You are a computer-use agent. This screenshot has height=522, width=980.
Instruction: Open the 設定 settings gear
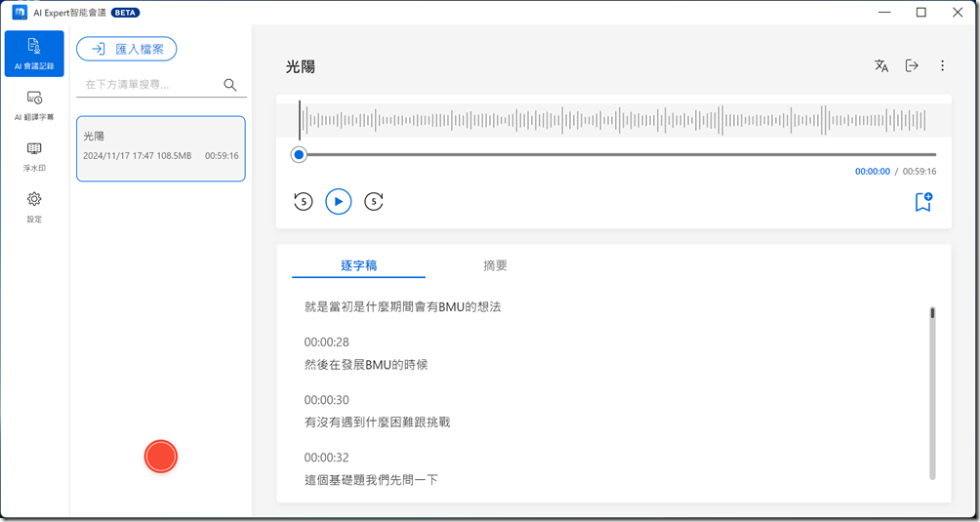(34, 207)
